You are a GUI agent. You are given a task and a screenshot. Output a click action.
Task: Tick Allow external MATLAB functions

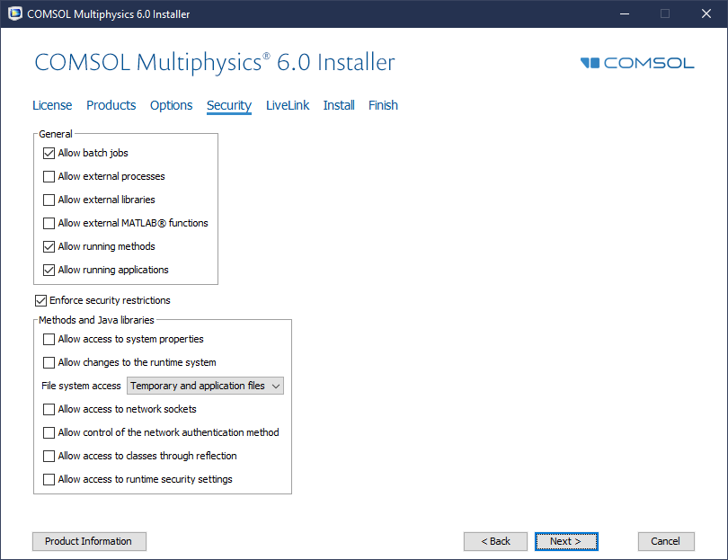[x=49, y=223]
